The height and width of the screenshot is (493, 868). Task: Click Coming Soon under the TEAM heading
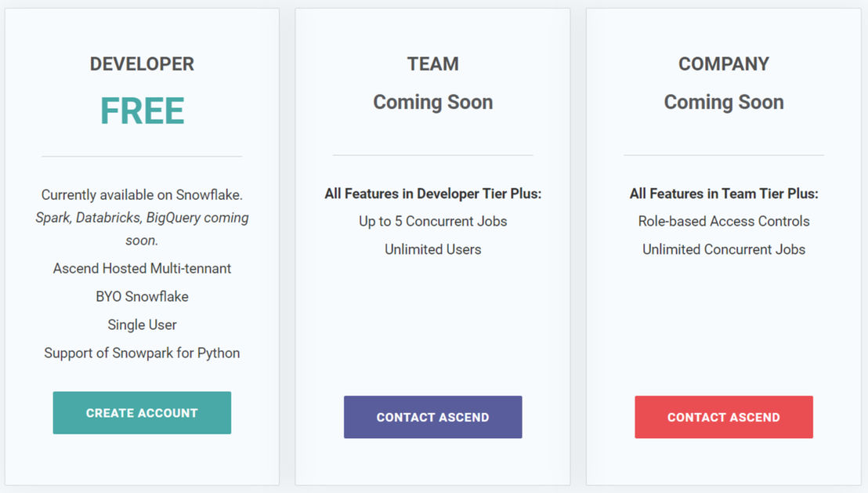(433, 102)
